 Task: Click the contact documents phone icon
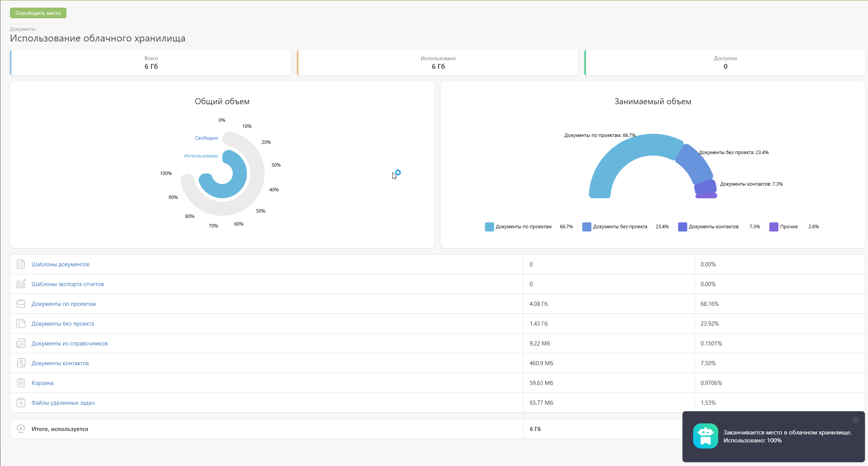click(x=21, y=363)
